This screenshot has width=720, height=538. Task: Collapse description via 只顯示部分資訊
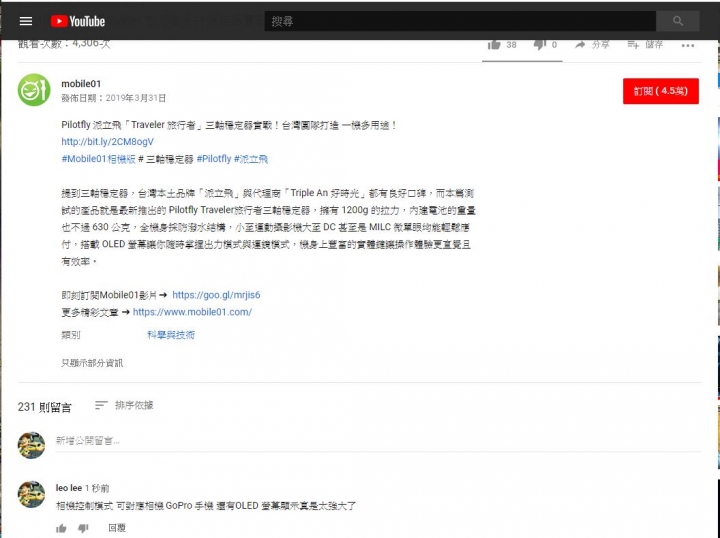92,363
